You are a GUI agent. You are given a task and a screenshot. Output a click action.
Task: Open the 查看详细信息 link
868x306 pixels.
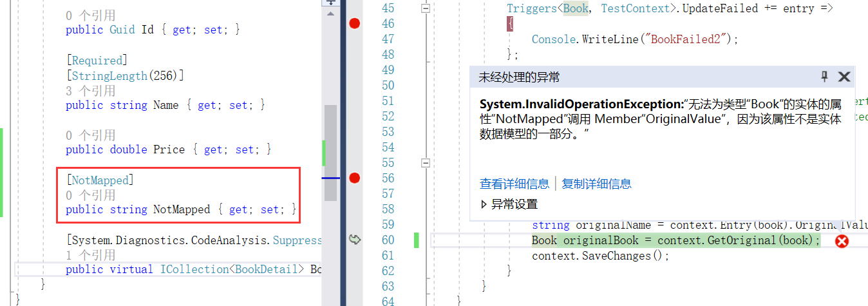click(514, 184)
